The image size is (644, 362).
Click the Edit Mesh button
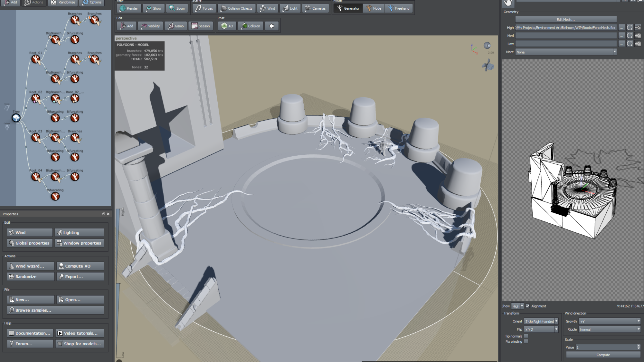[x=565, y=20]
